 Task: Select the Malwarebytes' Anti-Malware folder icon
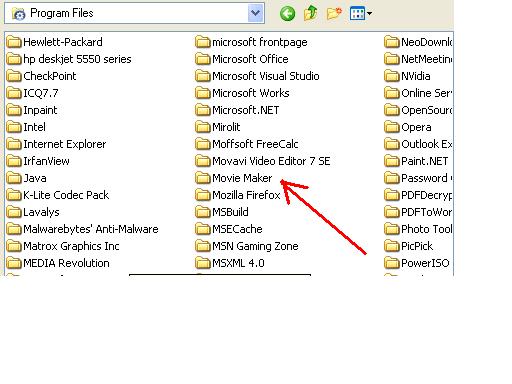coord(14,229)
